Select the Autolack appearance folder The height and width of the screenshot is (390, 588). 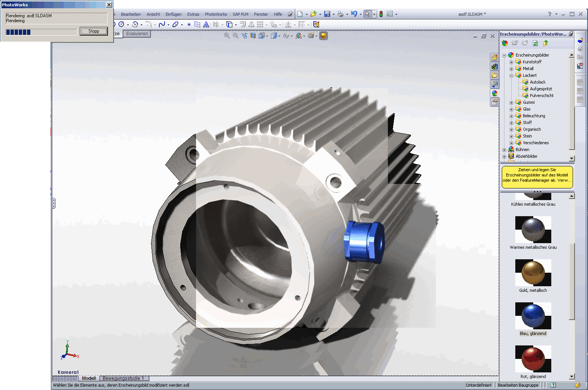pyautogui.click(x=537, y=82)
